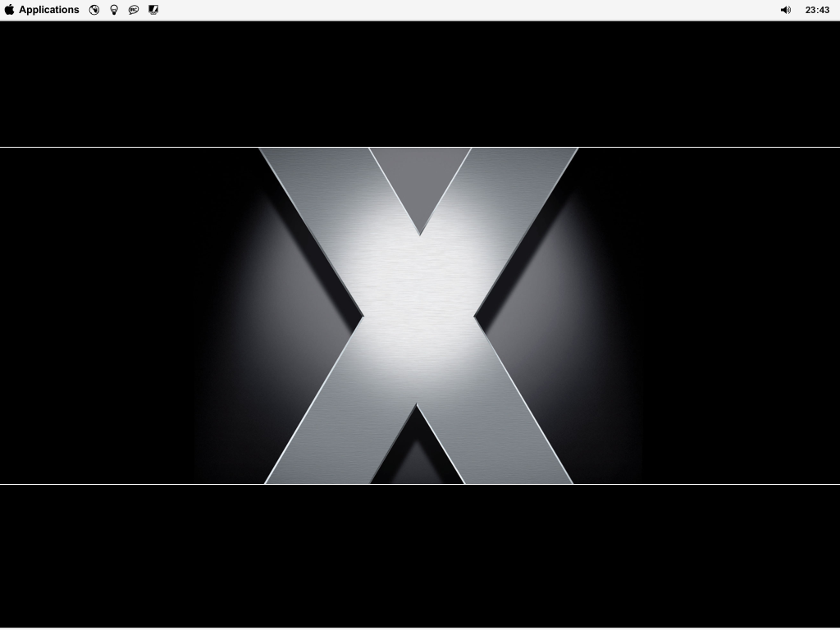Click the Apple logo icon
This screenshot has height=630, width=840.
click(x=9, y=10)
